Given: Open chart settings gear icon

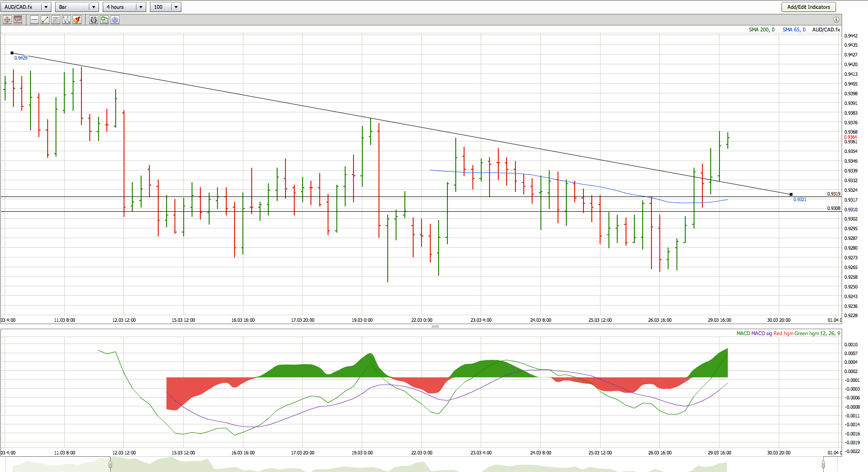Looking at the screenshot, I should coord(115,20).
